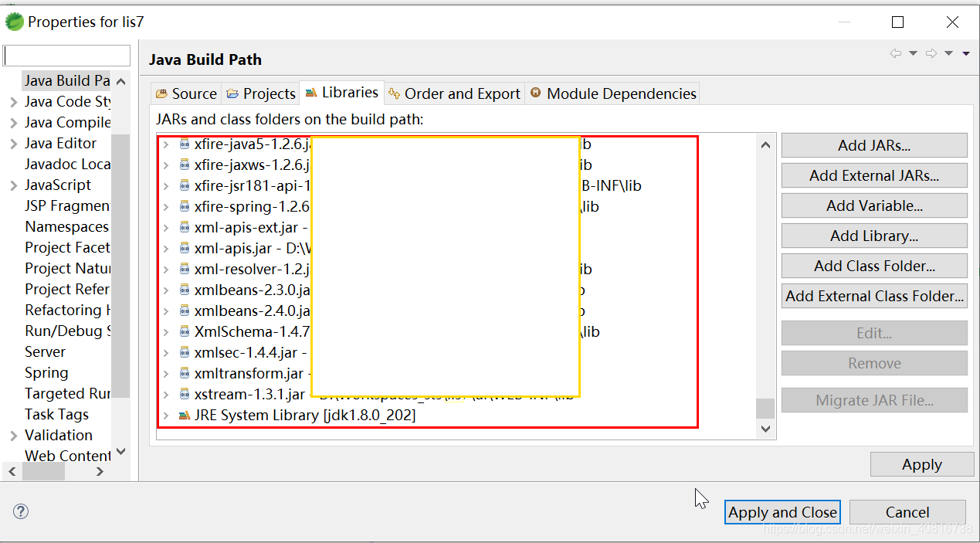
Task: Click the Cancel button
Action: (x=907, y=512)
